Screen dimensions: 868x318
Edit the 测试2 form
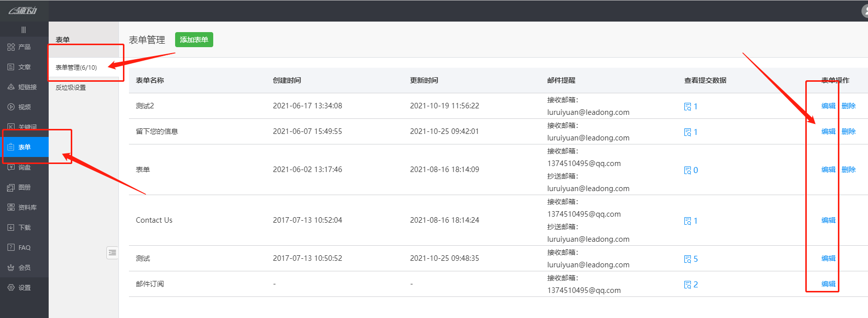tap(828, 106)
